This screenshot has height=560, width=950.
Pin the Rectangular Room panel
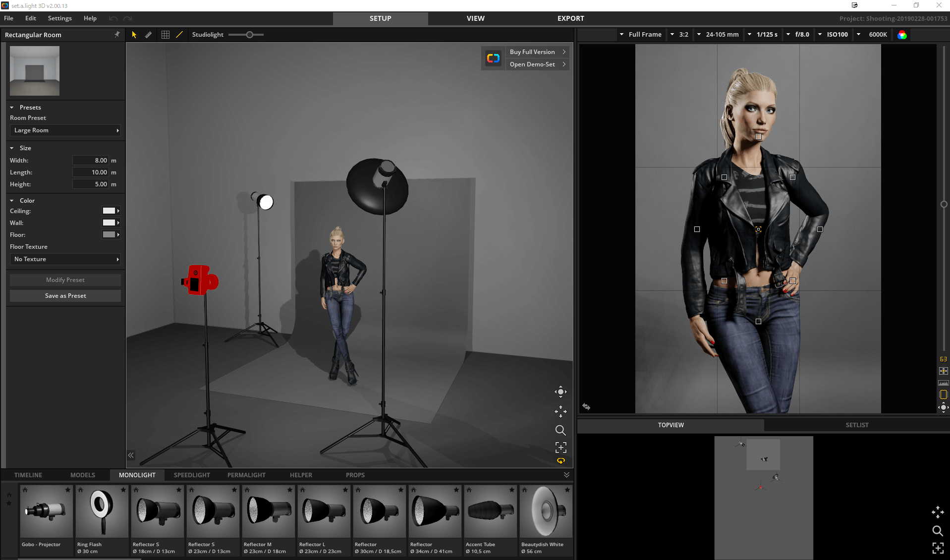[x=117, y=35]
